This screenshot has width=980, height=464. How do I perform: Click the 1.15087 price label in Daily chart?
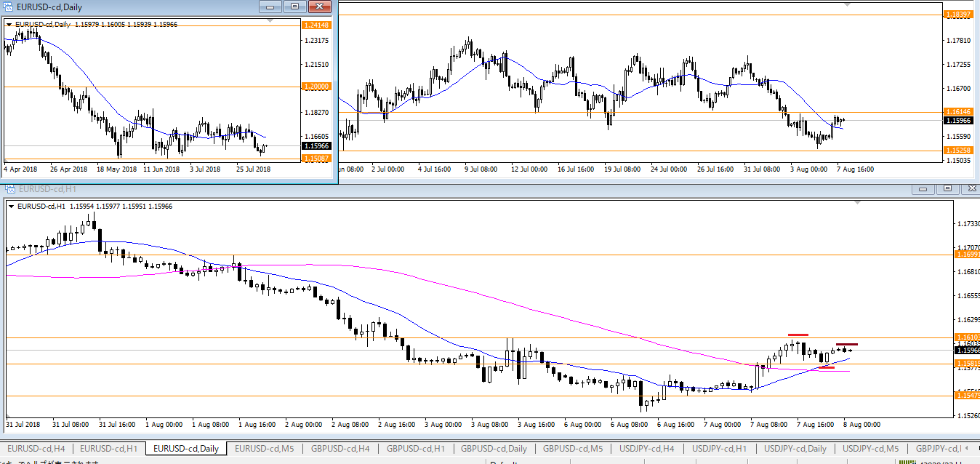point(316,158)
